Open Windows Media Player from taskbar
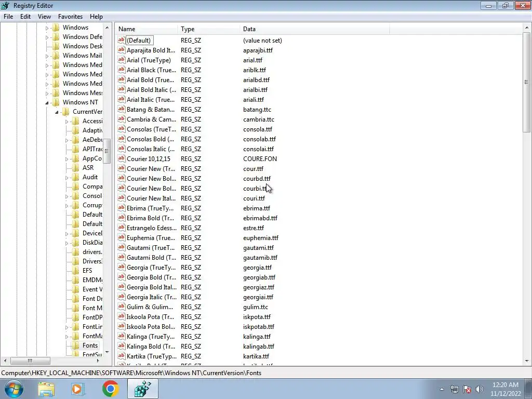The image size is (532, 399). 78,389
